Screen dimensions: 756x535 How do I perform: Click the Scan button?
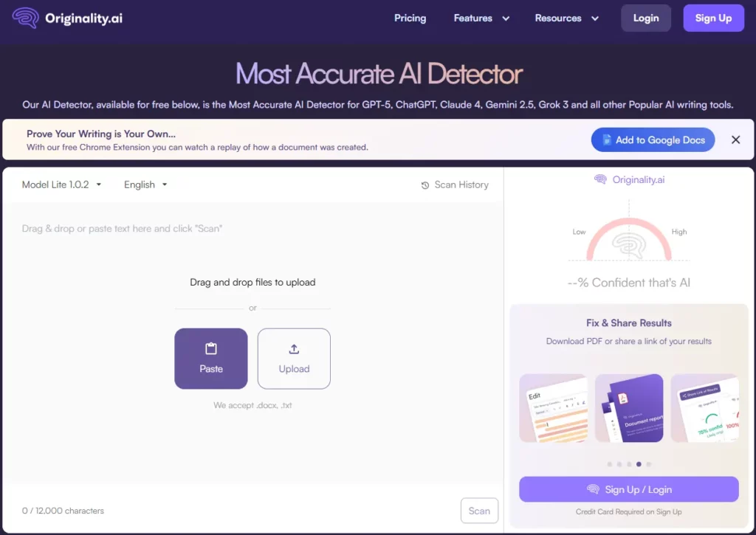pos(478,511)
